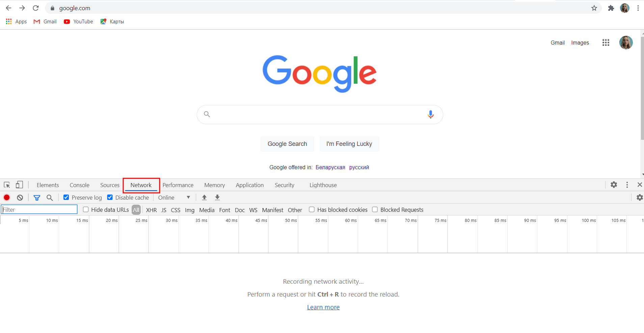The image size is (644, 333).
Task: Import a HAR file with the upload arrow
Action: pos(204,198)
